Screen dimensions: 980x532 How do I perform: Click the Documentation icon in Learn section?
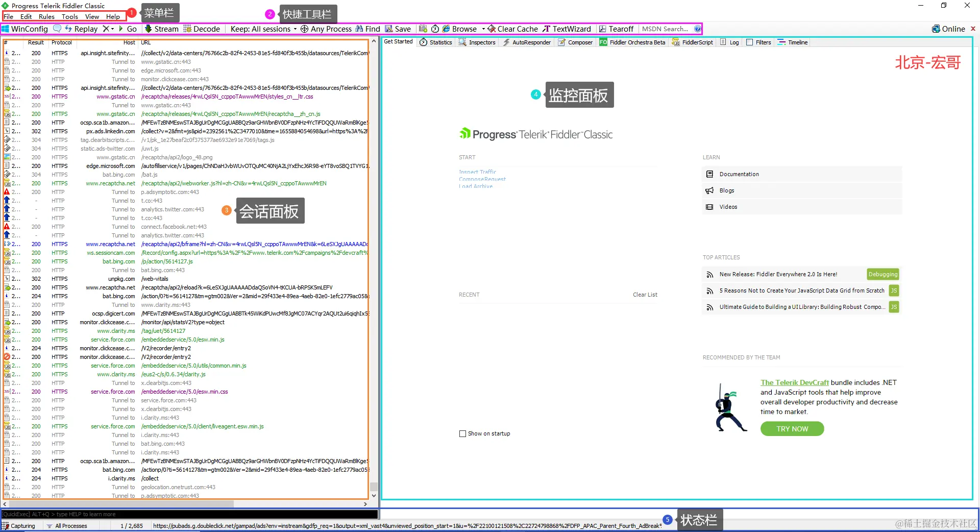click(x=709, y=174)
